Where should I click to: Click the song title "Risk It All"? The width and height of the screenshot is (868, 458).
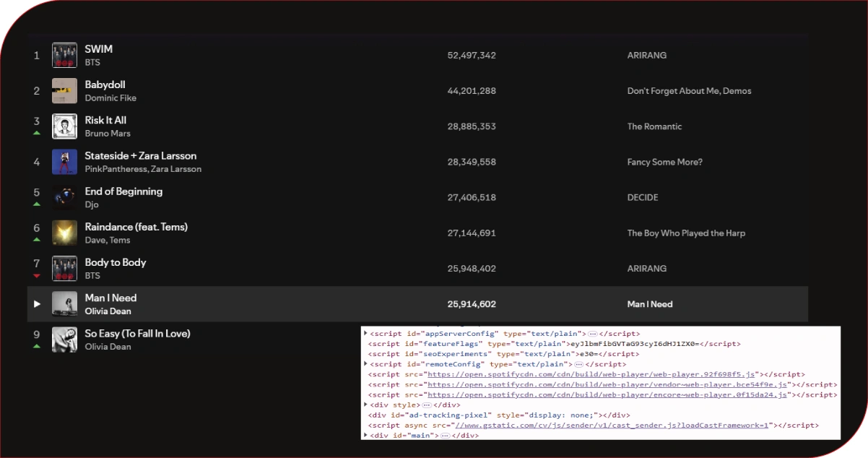coord(105,120)
